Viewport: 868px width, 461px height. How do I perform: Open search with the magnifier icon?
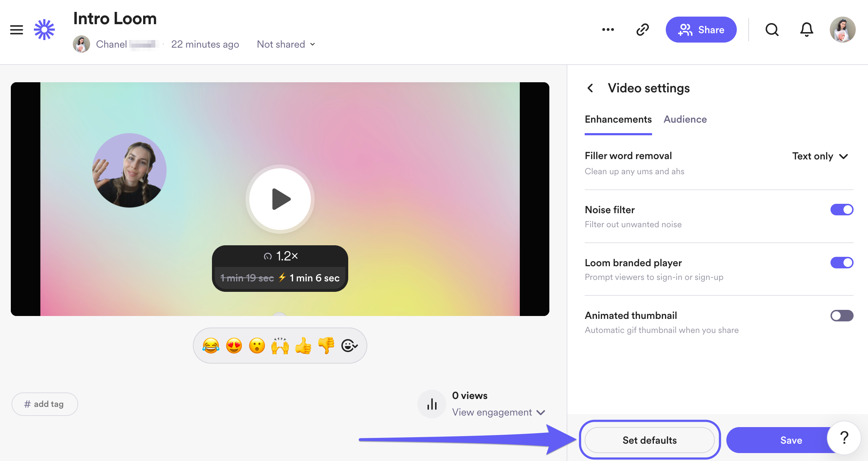(772, 30)
